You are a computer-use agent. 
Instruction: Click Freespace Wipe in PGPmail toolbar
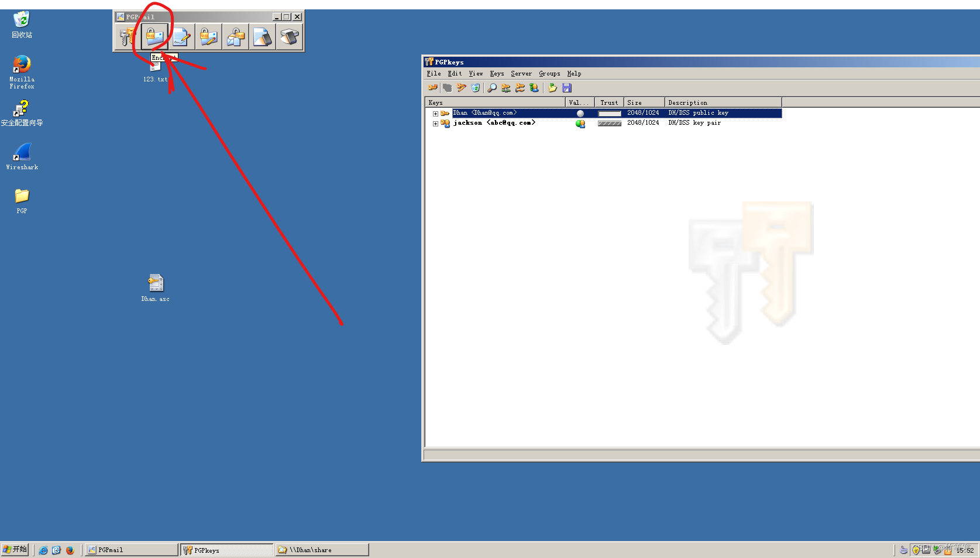point(289,37)
